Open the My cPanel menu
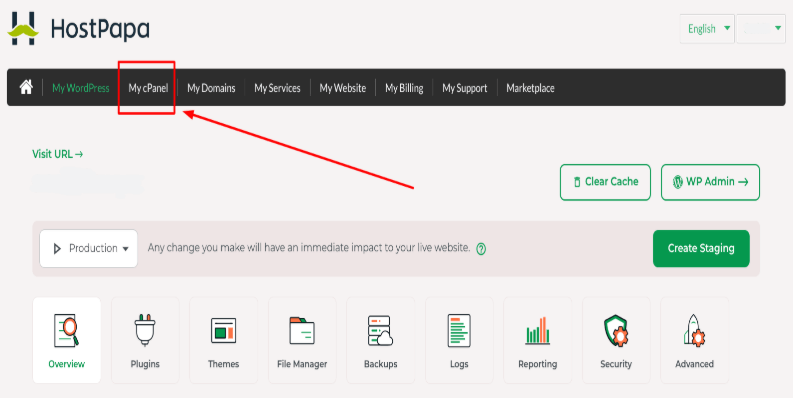The width and height of the screenshot is (793, 398). click(148, 88)
